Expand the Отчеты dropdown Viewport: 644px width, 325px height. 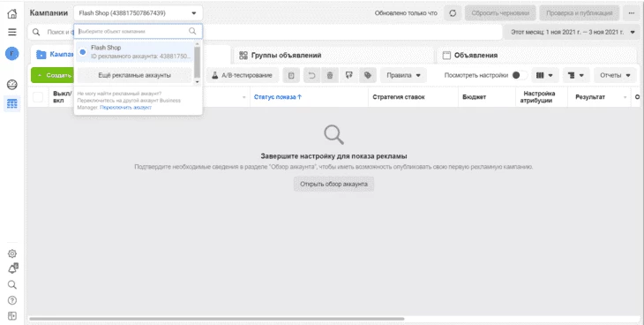tap(615, 75)
